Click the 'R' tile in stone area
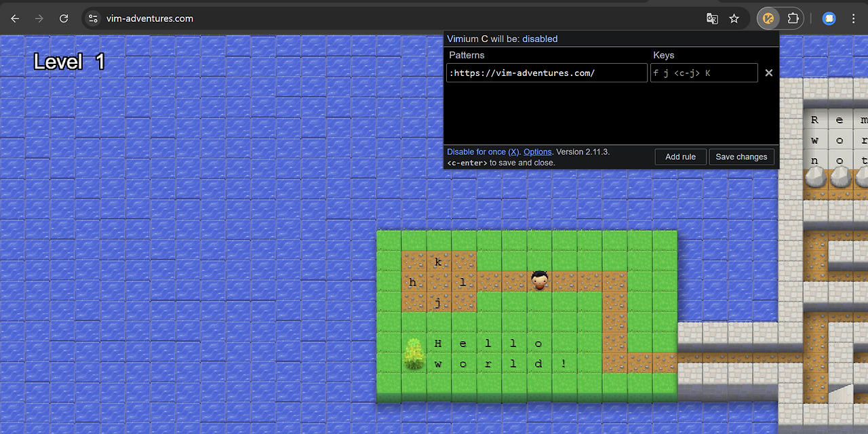868x434 pixels. point(814,120)
